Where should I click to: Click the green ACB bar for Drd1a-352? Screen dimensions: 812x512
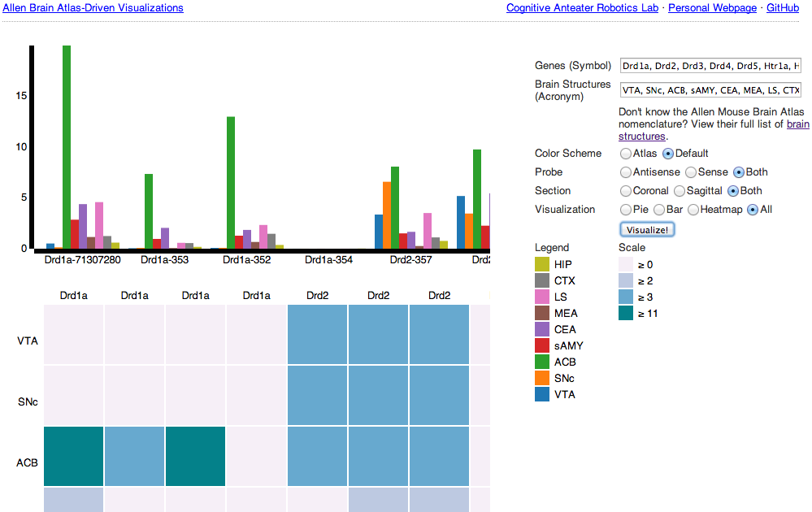(231, 183)
